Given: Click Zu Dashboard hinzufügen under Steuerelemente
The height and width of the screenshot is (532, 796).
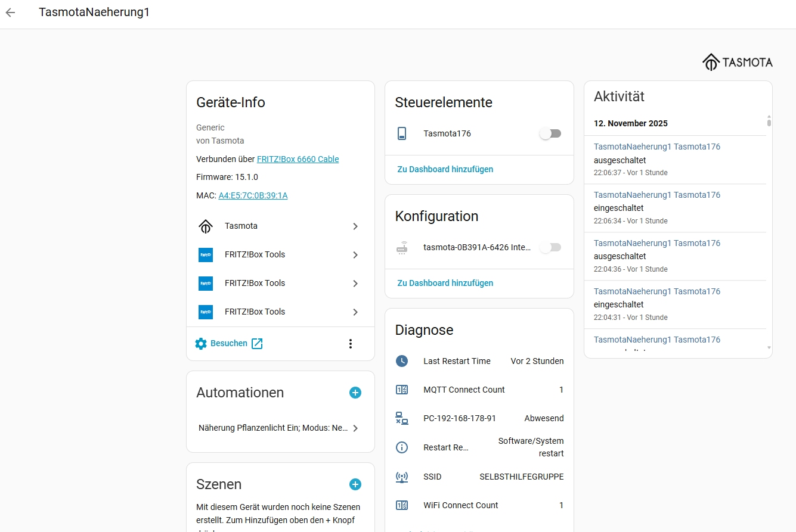Looking at the screenshot, I should pyautogui.click(x=445, y=169).
